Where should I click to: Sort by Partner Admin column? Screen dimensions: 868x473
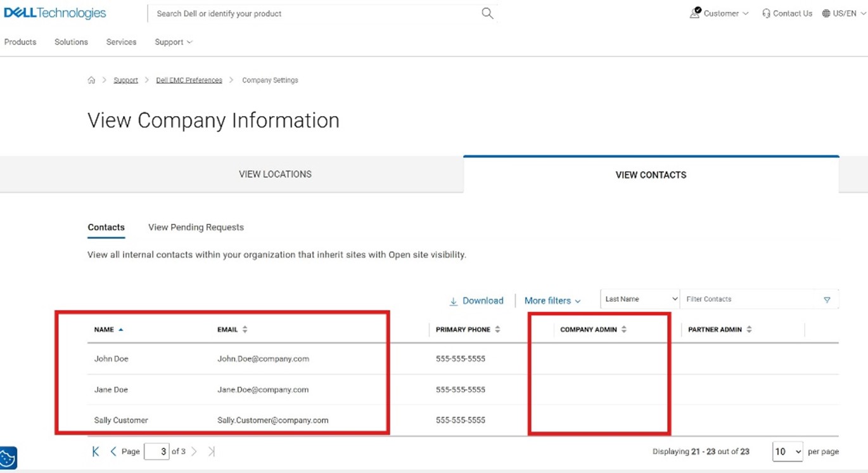(749, 330)
